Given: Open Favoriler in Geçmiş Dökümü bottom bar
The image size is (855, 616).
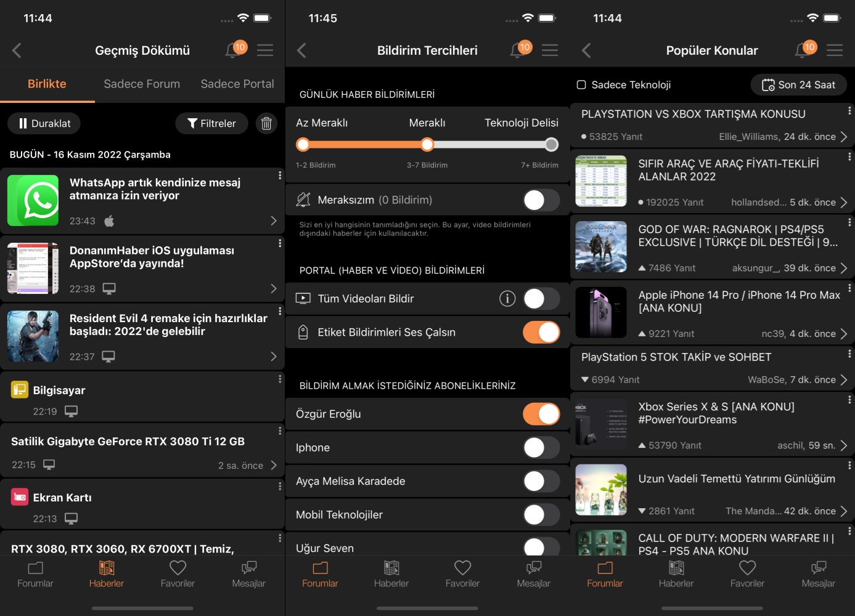Looking at the screenshot, I should click(x=178, y=573).
